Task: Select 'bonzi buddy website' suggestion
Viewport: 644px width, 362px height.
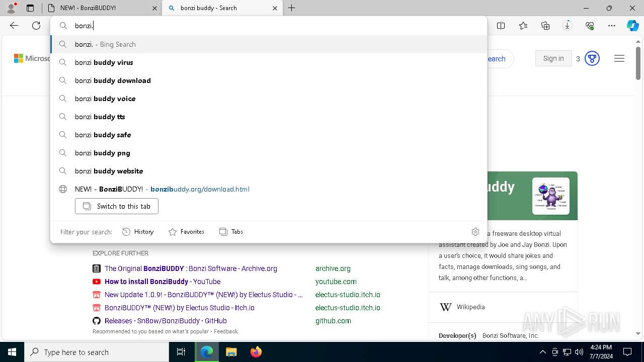Action: click(x=269, y=171)
